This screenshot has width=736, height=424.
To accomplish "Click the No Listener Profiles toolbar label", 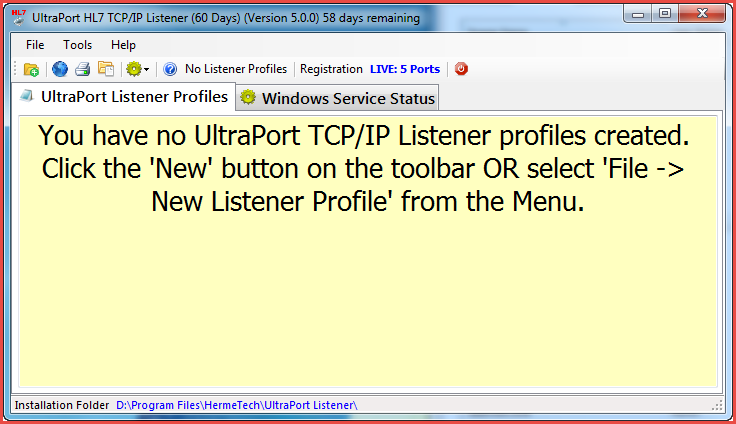I will pyautogui.click(x=236, y=69).
